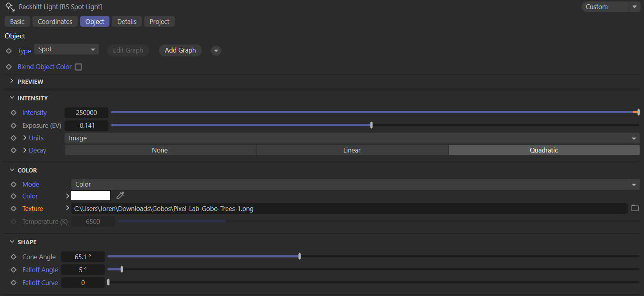
Task: Click the Exposure value field -0.141
Action: 86,125
